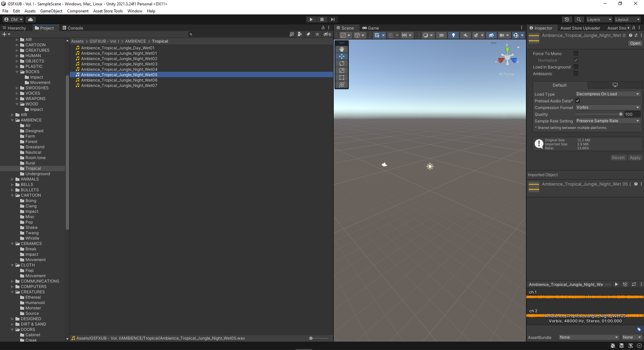The height and width of the screenshot is (350, 644).
Task: Adjust the Quality slider
Action: [x=598, y=114]
